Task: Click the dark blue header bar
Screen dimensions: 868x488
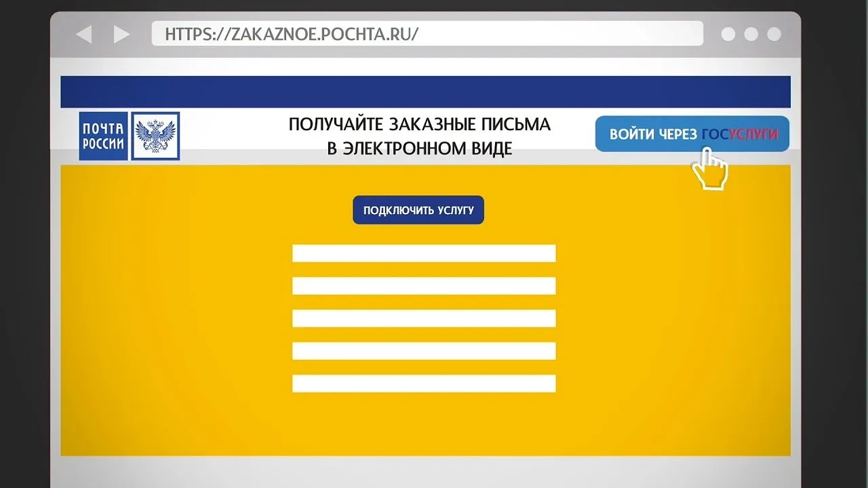Action: (x=425, y=91)
